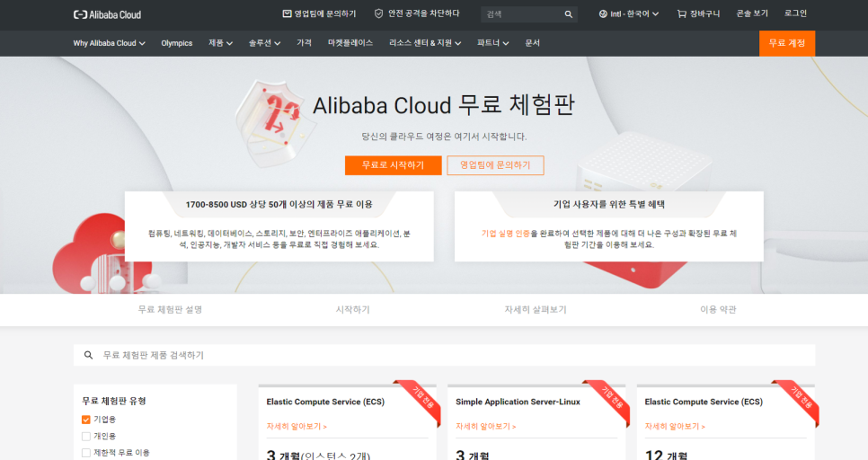
Task: Enable the 제한적 무료 이용 filter
Action: tap(86, 453)
